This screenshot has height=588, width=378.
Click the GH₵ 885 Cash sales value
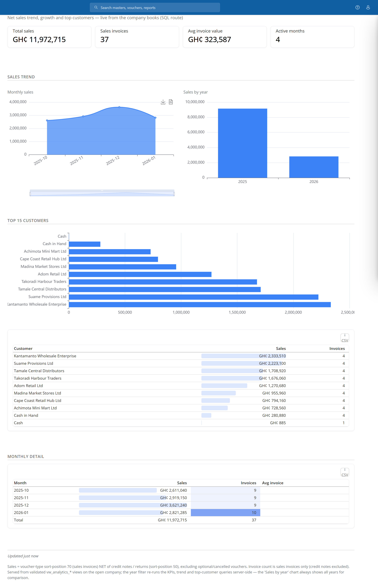pyautogui.click(x=278, y=423)
